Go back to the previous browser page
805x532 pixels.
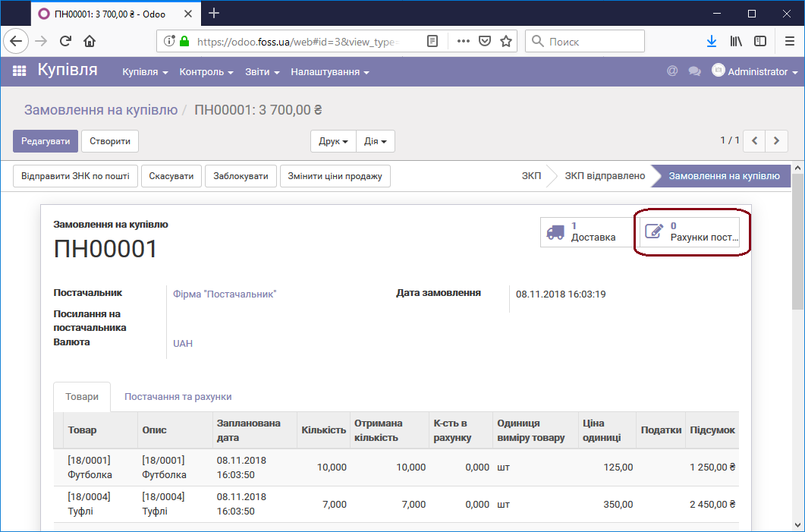[16, 41]
